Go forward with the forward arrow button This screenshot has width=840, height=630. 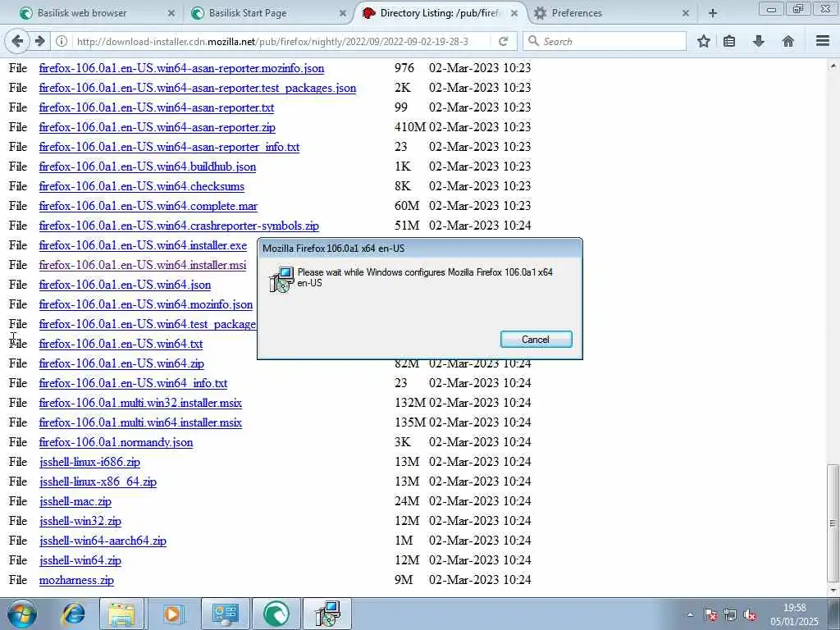pos(39,41)
